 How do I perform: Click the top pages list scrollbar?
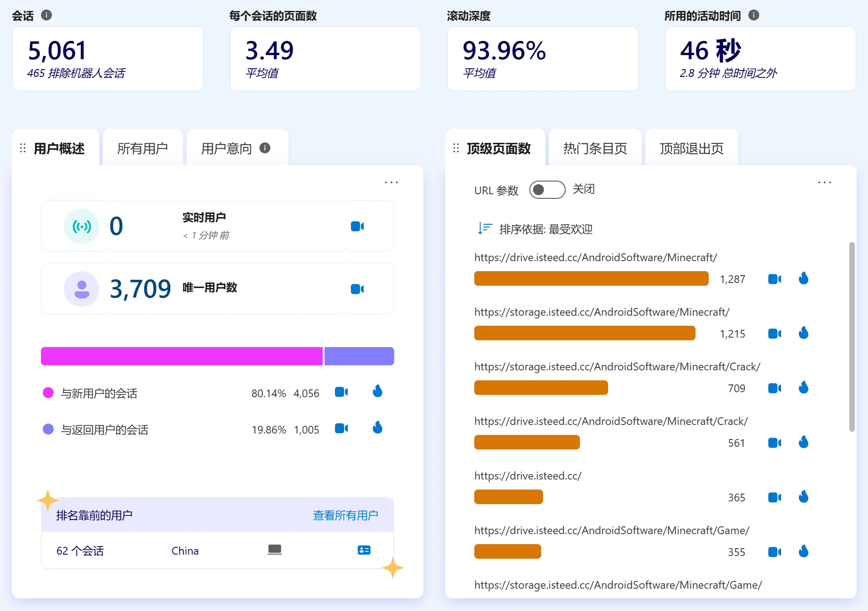(852, 337)
